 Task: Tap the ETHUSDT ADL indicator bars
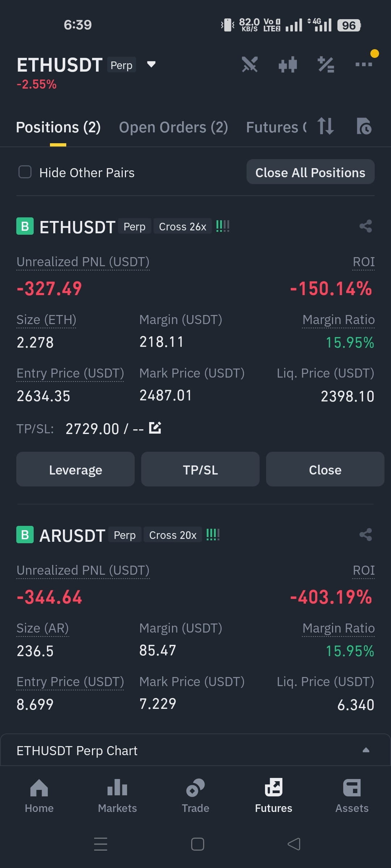coord(223,226)
